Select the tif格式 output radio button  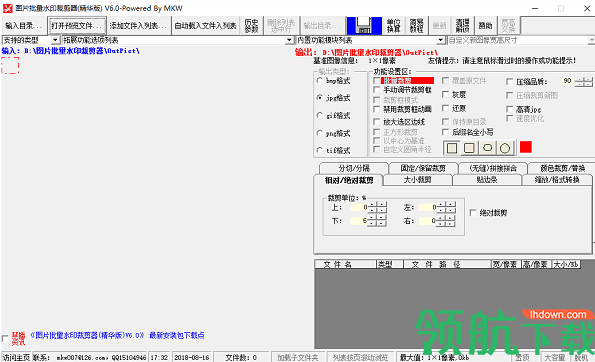320,151
